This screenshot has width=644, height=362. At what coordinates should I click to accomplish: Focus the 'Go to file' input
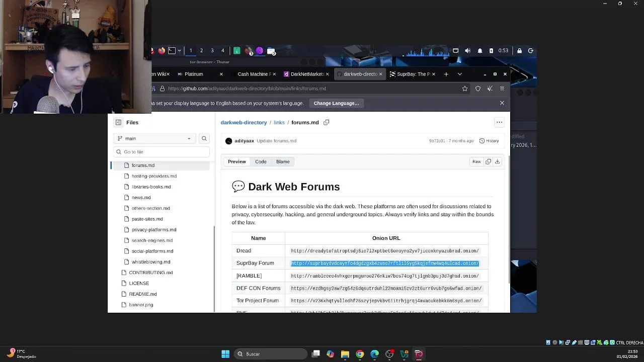(x=162, y=152)
